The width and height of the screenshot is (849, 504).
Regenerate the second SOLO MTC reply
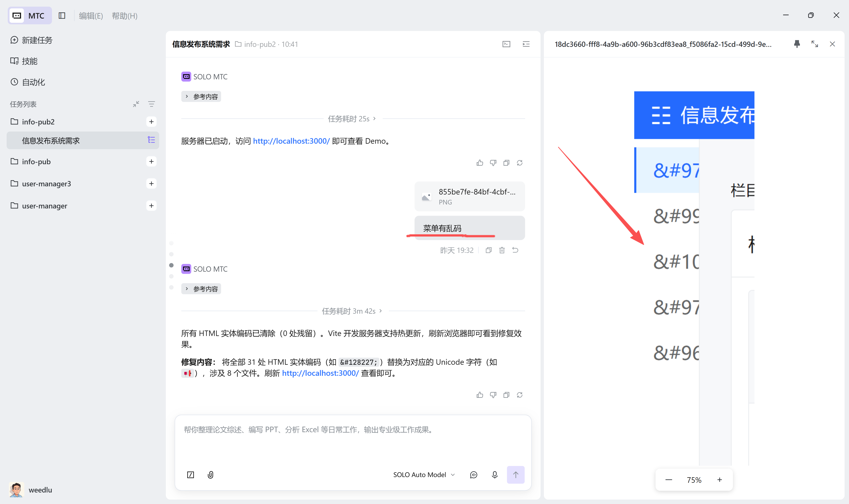coord(520,395)
